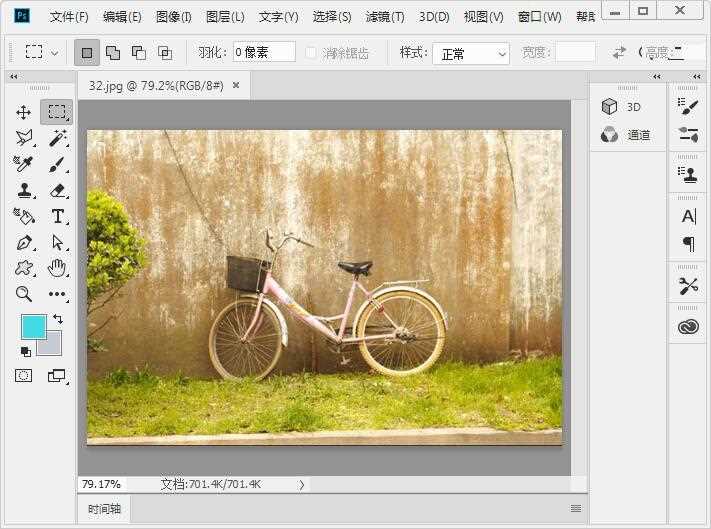This screenshot has height=529, width=711.
Task: Open the 滤镜(T) filter menu
Action: click(385, 17)
